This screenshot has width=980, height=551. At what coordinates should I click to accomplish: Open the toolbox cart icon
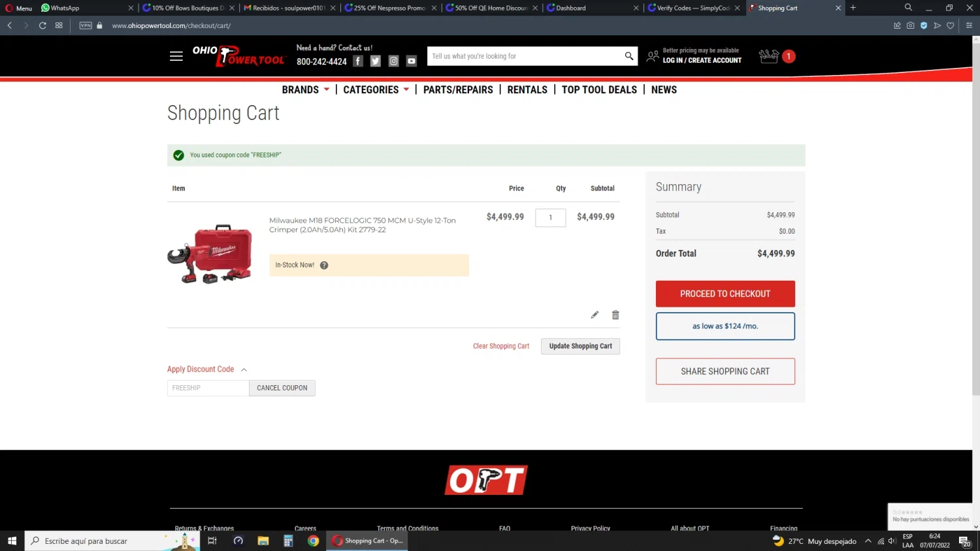click(x=769, y=56)
